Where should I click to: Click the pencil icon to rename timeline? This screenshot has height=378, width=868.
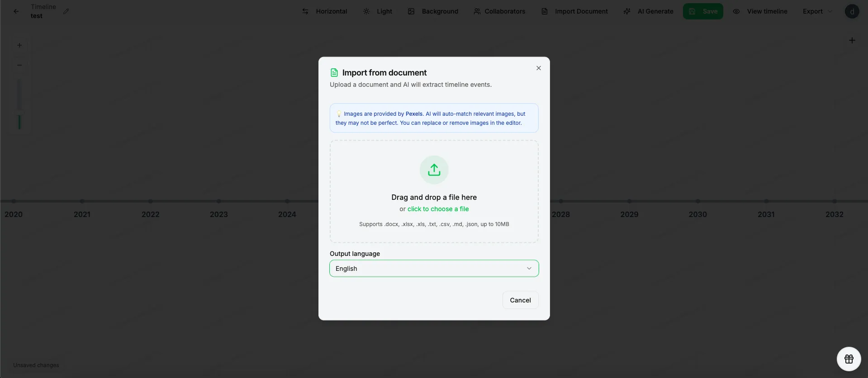tap(66, 11)
